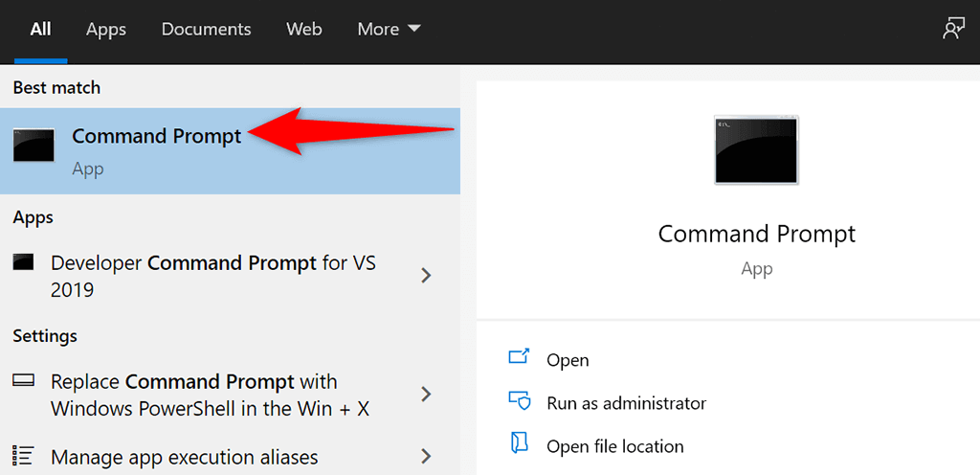Viewport: 980px width, 475px height.
Task: Click the Open action icon
Action: 519,358
